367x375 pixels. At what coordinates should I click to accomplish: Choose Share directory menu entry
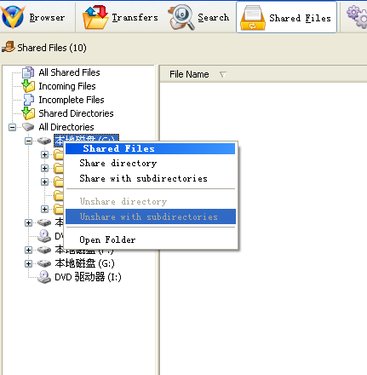tap(150, 163)
